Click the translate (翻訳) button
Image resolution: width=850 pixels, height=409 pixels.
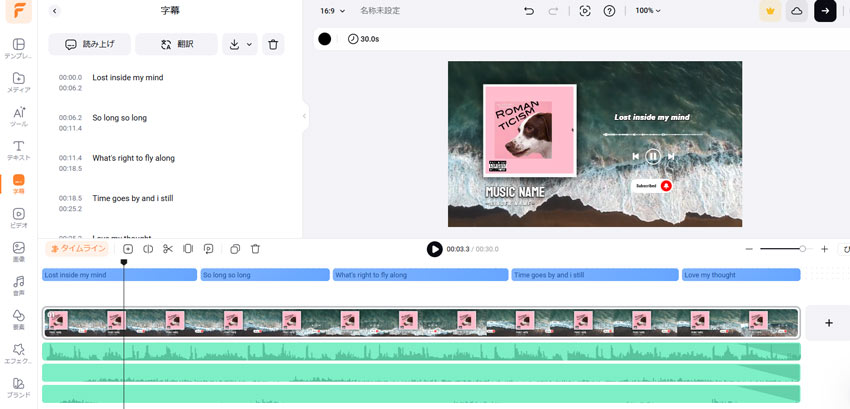(176, 44)
